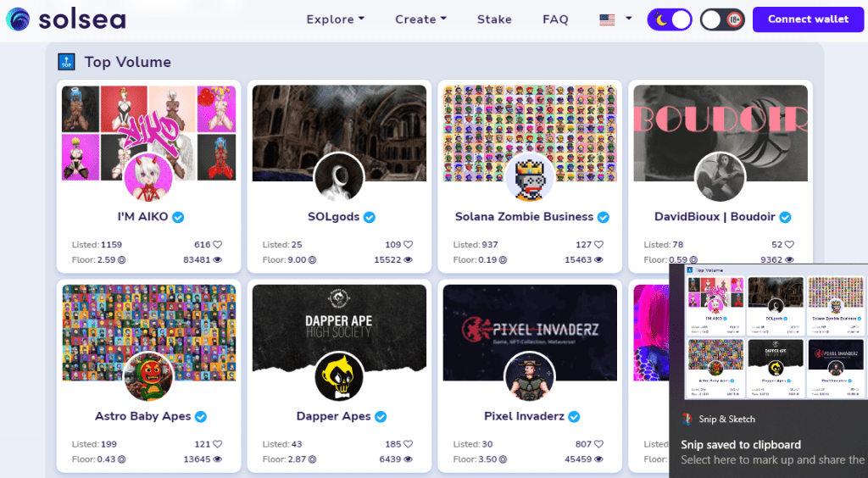Toggle the 18+ content switch

pos(722,19)
